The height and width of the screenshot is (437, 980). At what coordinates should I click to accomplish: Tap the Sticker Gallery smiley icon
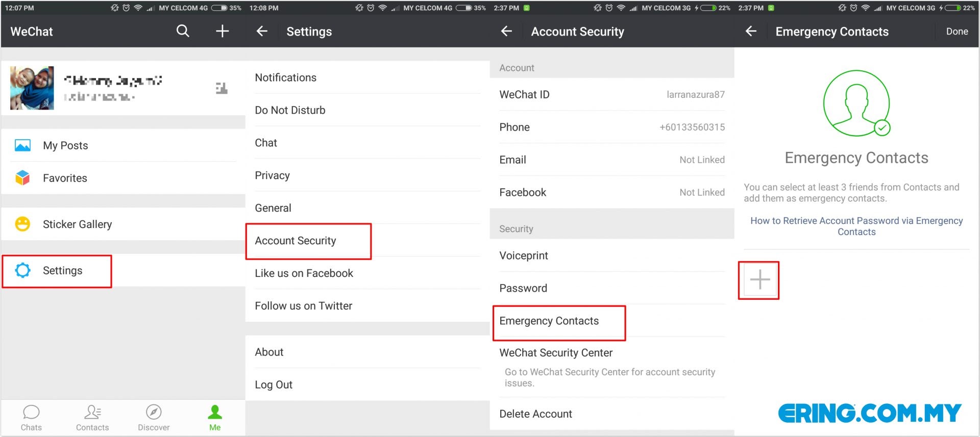pyautogui.click(x=22, y=224)
